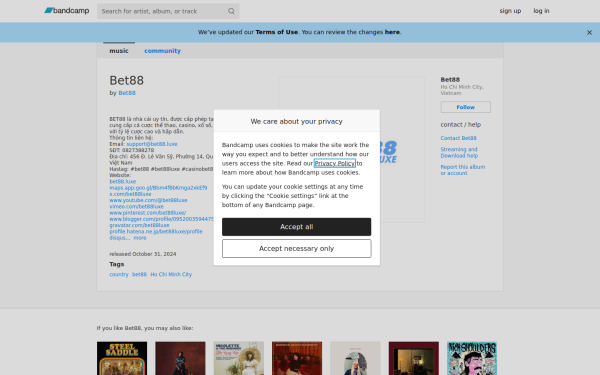Switch to the music tab
Screen dimensions: 600x375
point(119,51)
